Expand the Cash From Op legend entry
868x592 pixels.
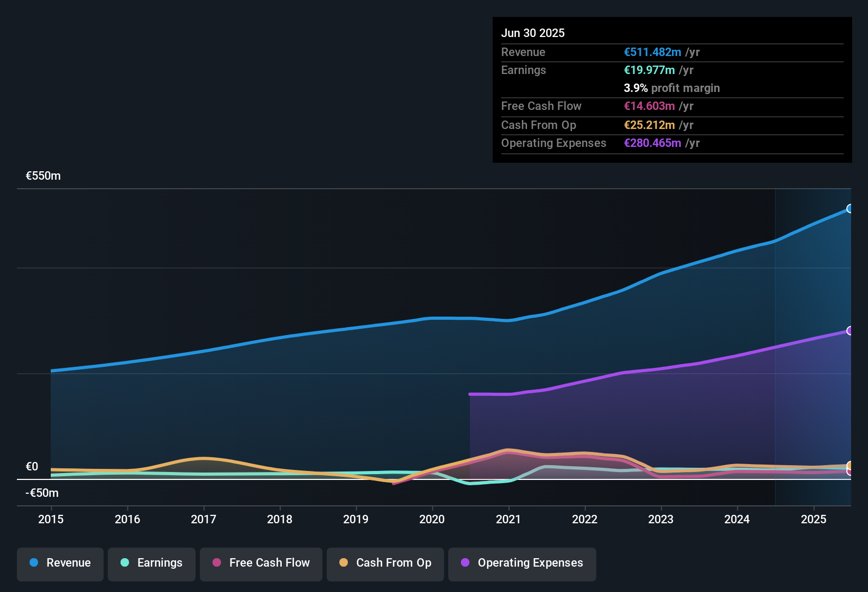click(x=385, y=563)
